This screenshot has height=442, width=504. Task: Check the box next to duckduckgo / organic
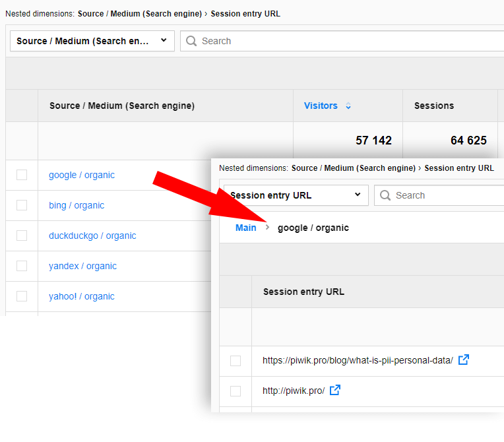click(x=22, y=236)
